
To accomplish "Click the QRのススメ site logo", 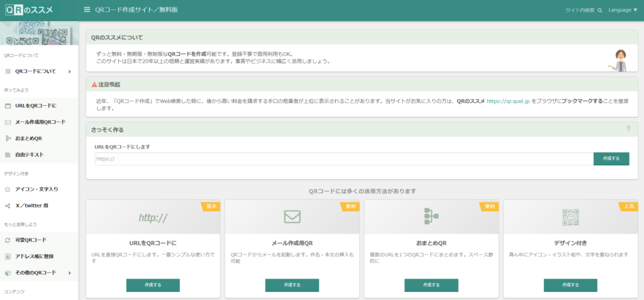I will coord(29,10).
